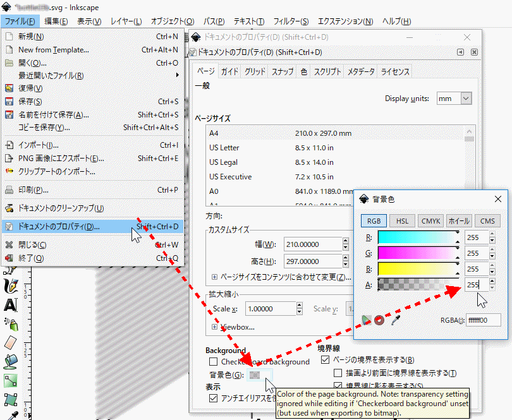Select the Paint bucket fill tool
Viewport: 512px width, 420px height.
tap(10, 361)
